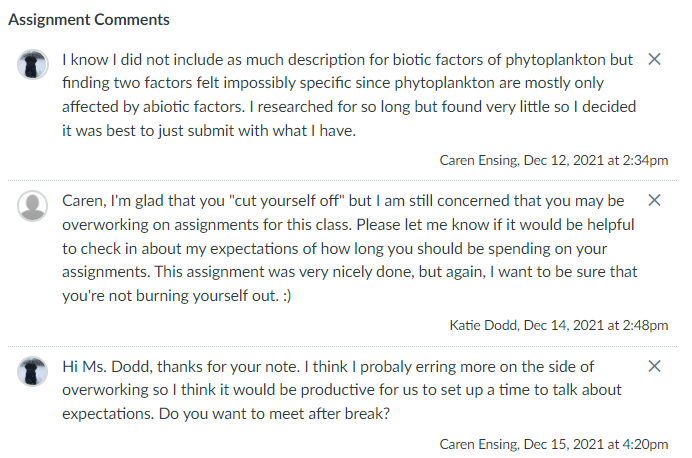Open Caren Ensing's avatar beside 'Hi Ms. Dodd'

pos(33,372)
